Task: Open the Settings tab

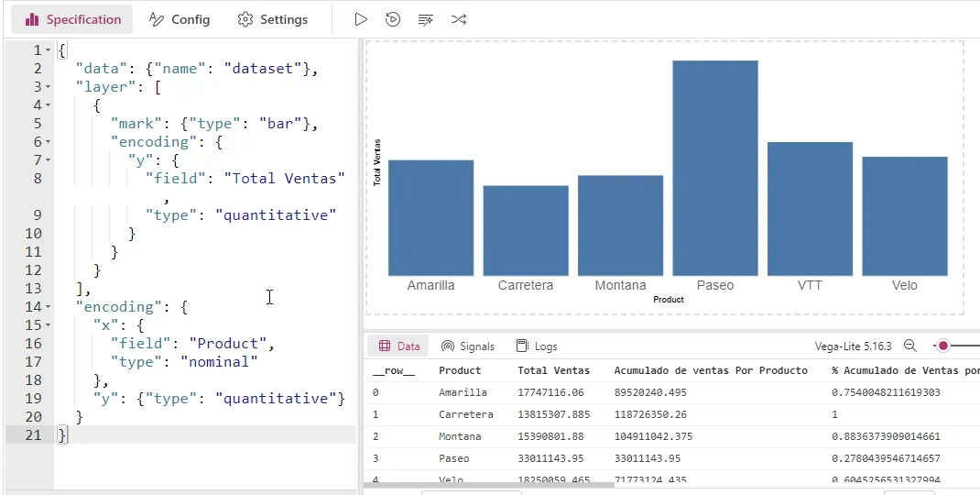Action: 272,19
